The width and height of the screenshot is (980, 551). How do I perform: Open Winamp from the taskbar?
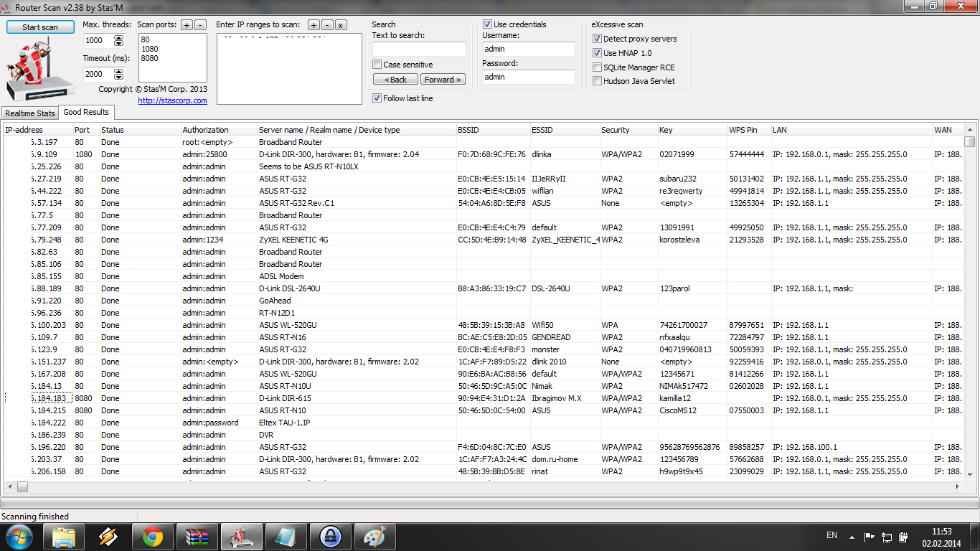coord(108,536)
